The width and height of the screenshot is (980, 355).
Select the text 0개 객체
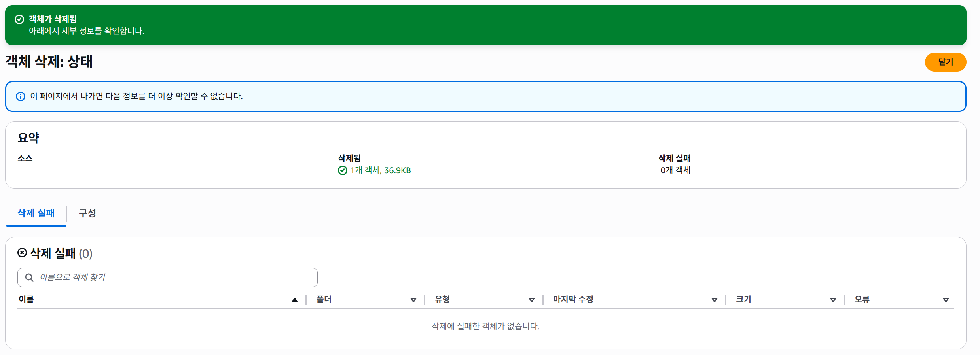click(675, 170)
